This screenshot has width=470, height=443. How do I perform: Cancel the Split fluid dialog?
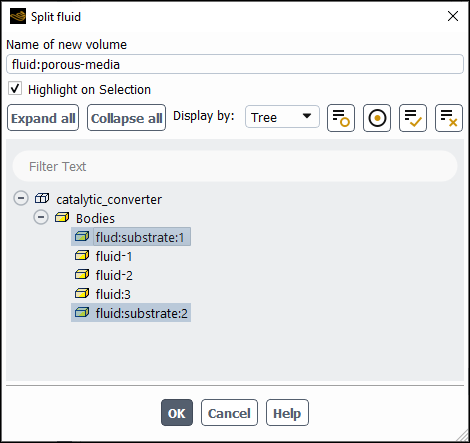tap(229, 413)
